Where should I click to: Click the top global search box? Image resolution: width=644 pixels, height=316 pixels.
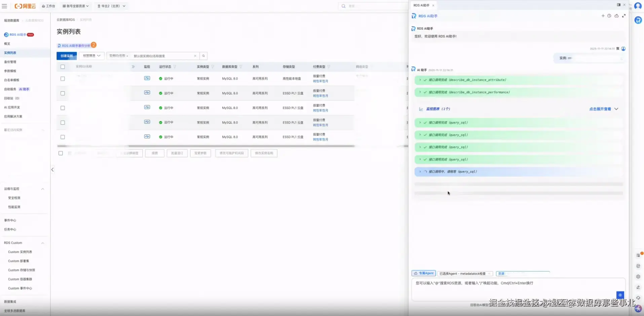point(373,6)
